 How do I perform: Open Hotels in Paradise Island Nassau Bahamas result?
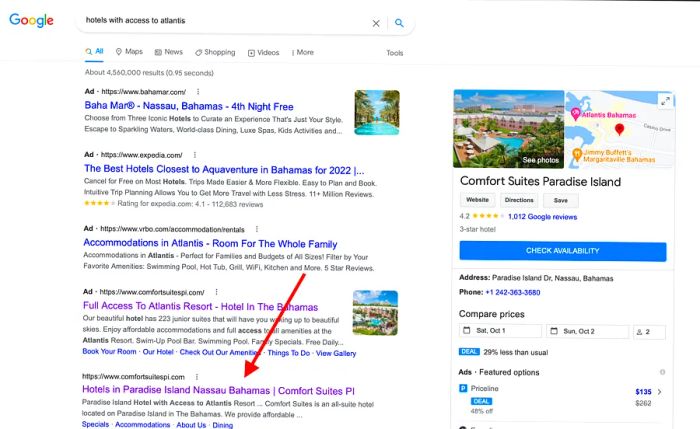[x=218, y=390]
